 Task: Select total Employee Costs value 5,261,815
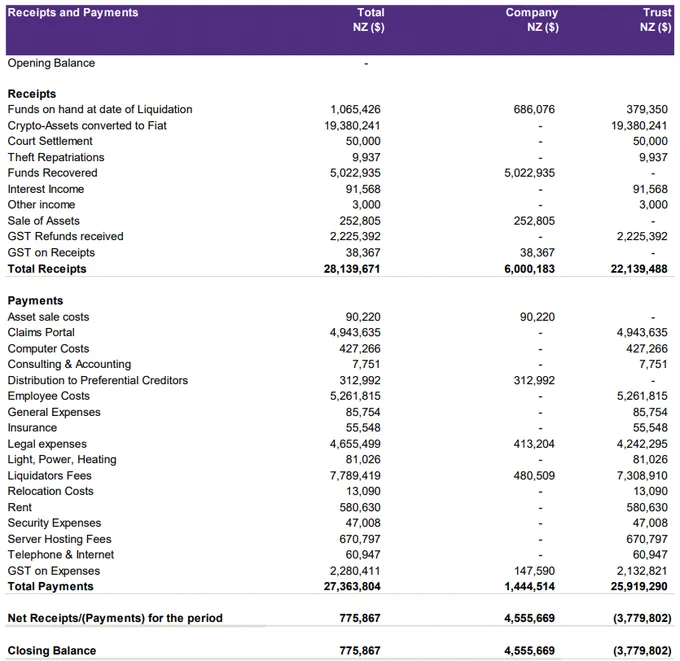pyautogui.click(x=355, y=396)
